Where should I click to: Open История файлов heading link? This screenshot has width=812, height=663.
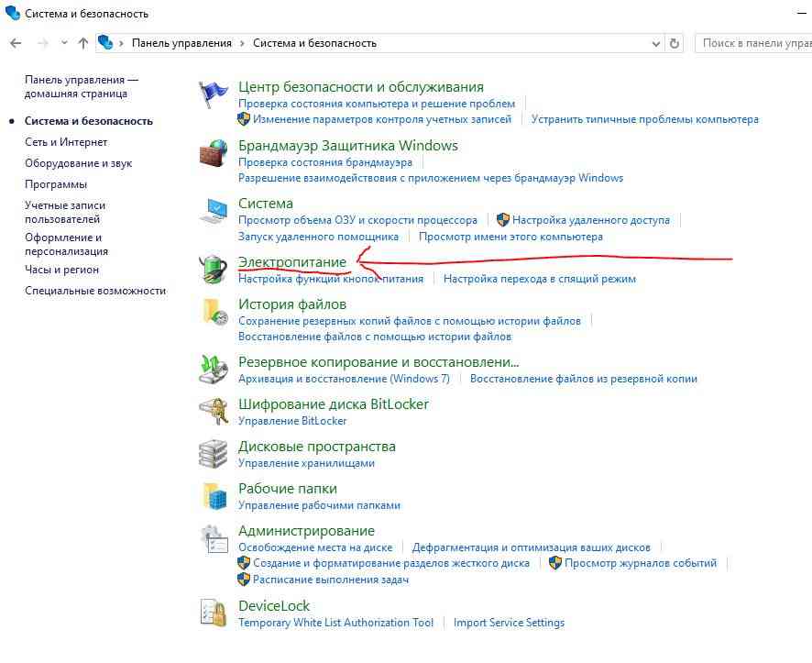tap(292, 304)
